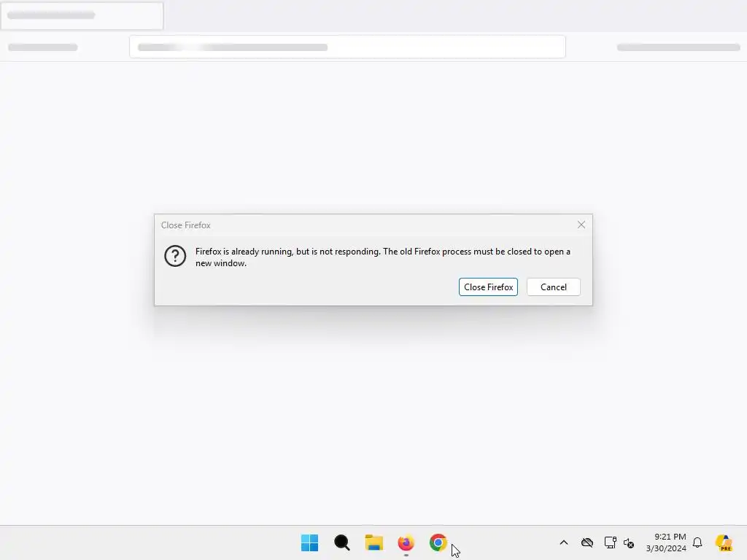Viewport: 747px width, 560px height.
Task: Cancel the Close Firefox dialog
Action: 553,287
